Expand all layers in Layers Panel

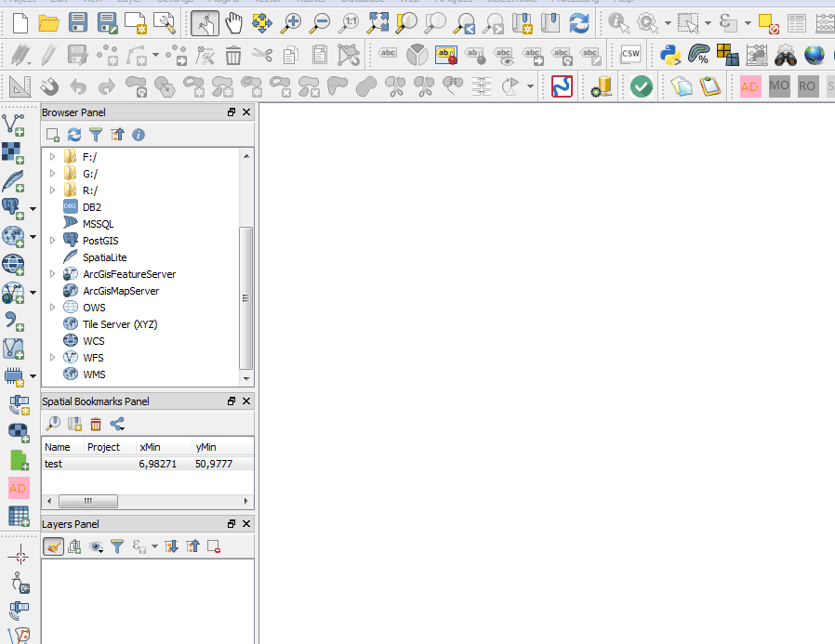click(x=171, y=546)
